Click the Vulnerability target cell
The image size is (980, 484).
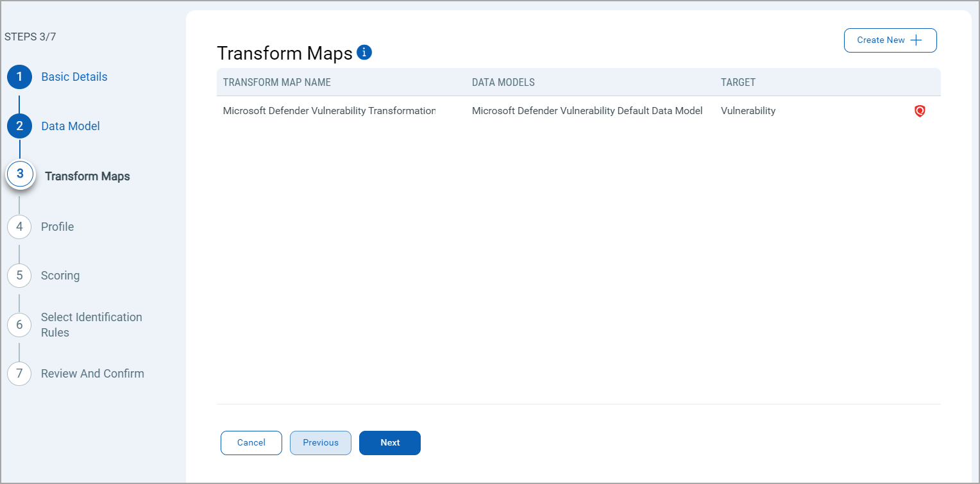[x=748, y=111]
